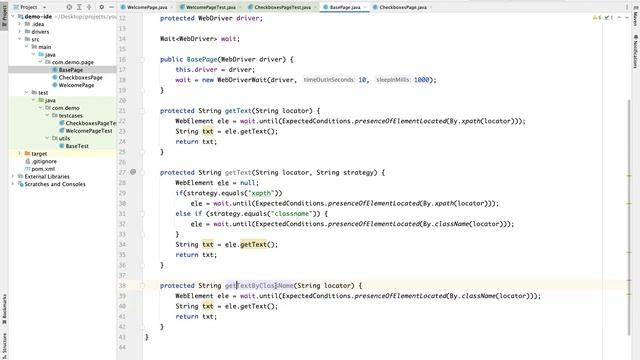Toggle code fold marker on line 21
Screen dimensions: 640x360
coord(142,111)
